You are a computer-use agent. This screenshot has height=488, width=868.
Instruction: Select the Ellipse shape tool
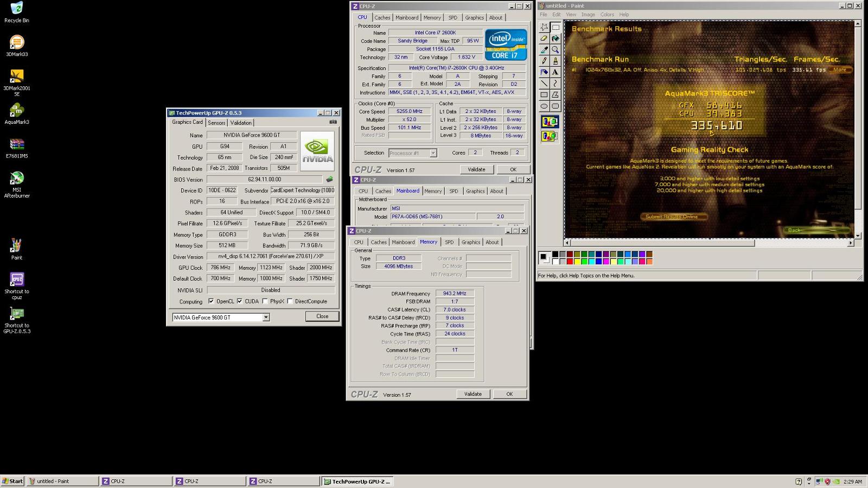pos(544,106)
